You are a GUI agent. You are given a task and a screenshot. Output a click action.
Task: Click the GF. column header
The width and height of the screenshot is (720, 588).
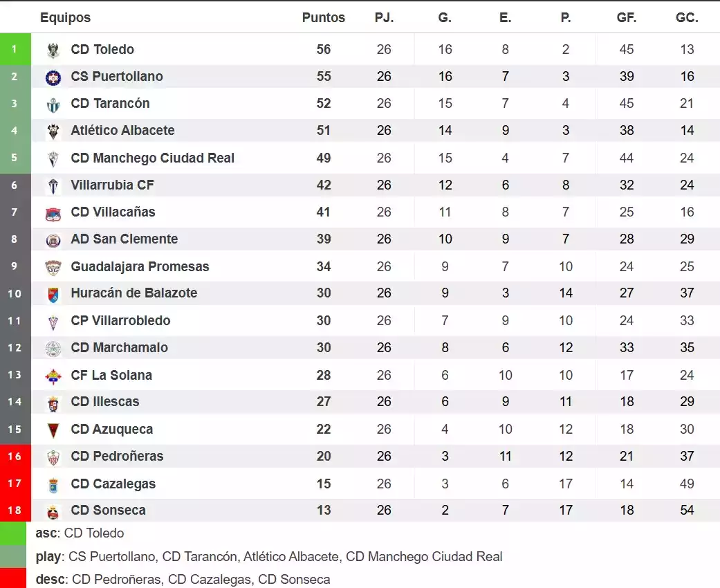627,18
